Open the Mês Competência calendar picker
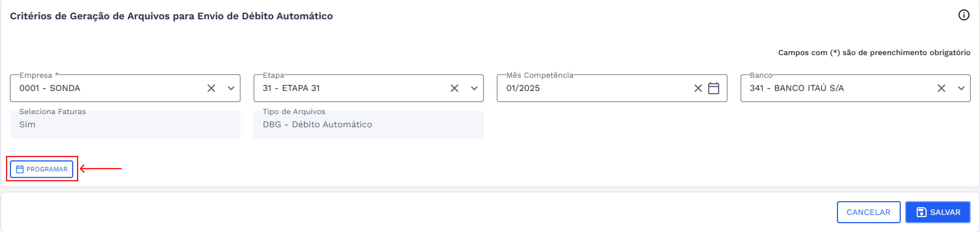The height and width of the screenshot is (232, 980). (713, 88)
